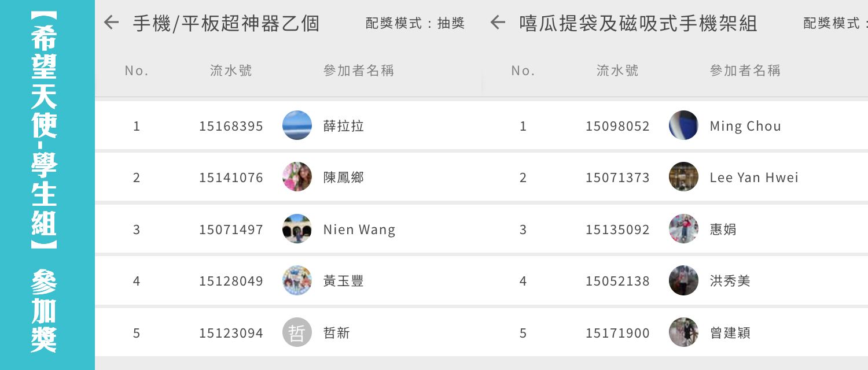Open 曾建穎's avatar thumbnail
The width and height of the screenshot is (868, 370).
pyautogui.click(x=683, y=332)
